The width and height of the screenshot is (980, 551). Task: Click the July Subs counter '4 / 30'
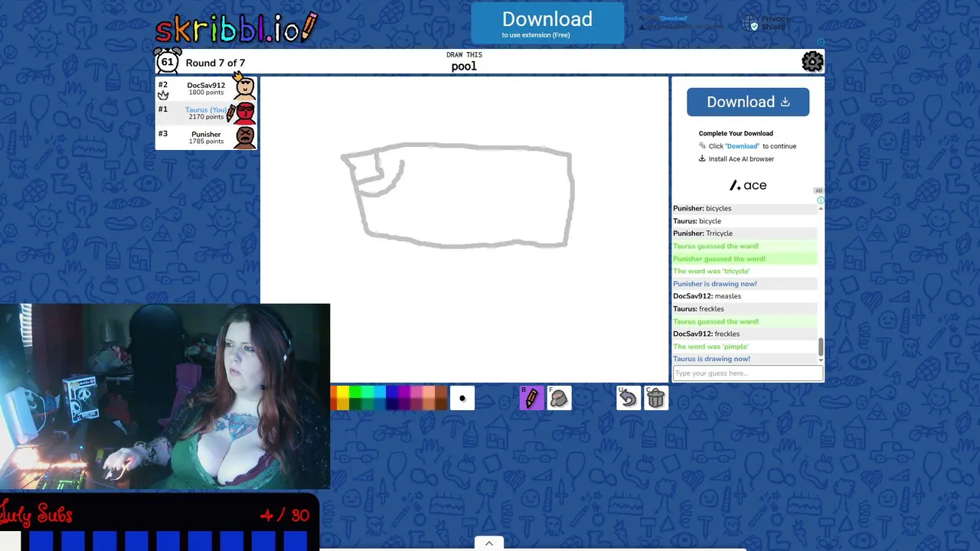[284, 515]
